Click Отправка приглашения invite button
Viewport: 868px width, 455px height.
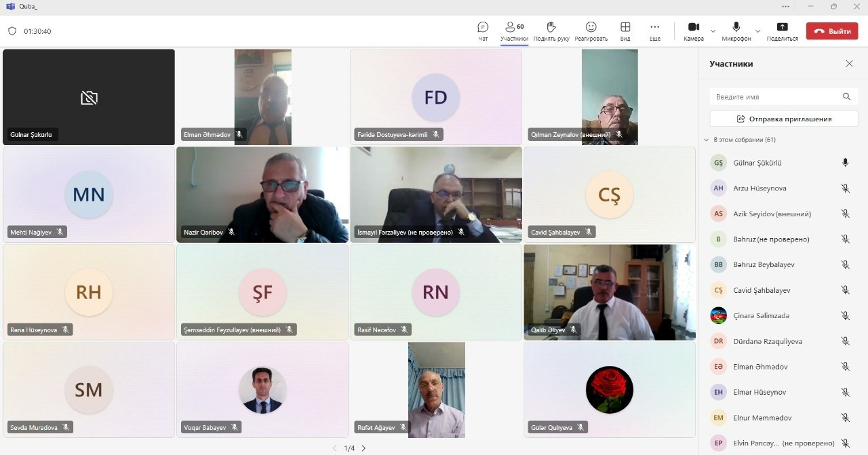(784, 119)
